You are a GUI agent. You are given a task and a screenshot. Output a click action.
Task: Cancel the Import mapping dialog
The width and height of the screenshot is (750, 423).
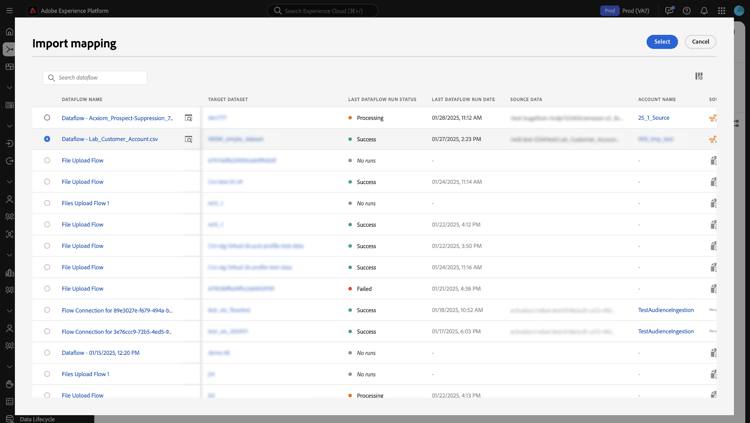pyautogui.click(x=700, y=42)
